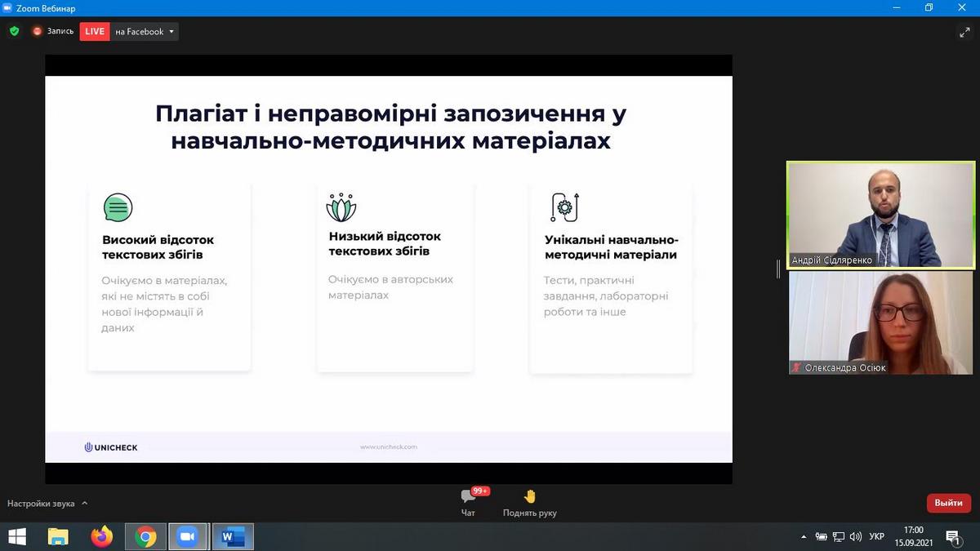Screen dimensions: 980x551
Task: Switch to Google Chrome in taskbar
Action: pos(146,536)
